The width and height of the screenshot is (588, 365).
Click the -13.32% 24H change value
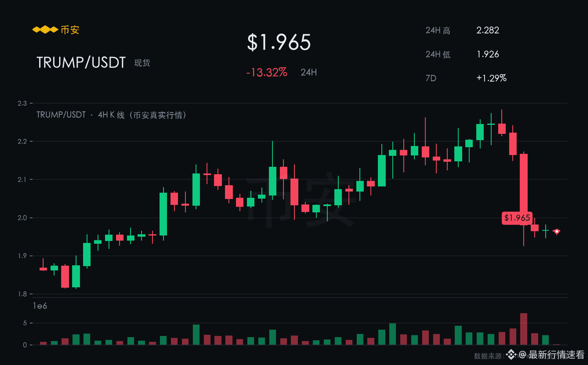(267, 73)
